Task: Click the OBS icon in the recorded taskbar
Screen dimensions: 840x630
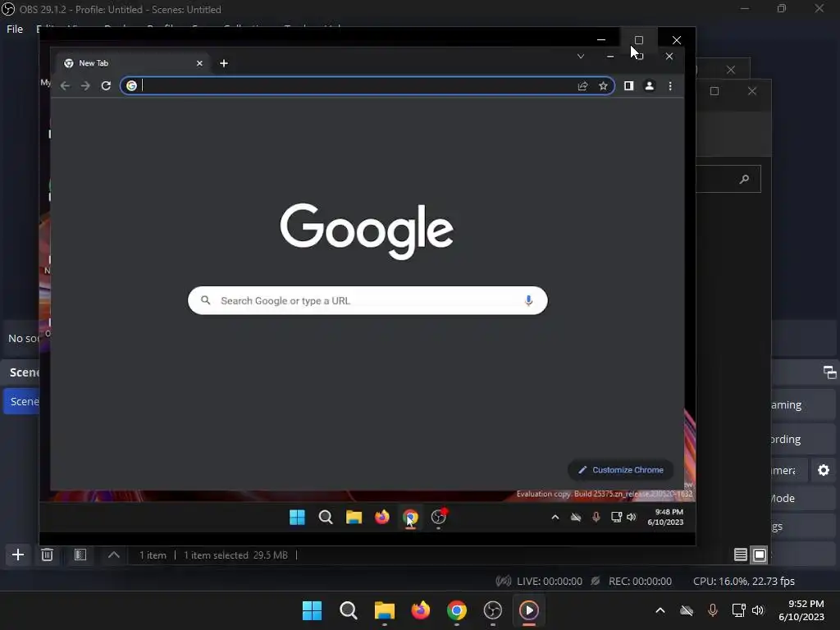Action: point(439,517)
